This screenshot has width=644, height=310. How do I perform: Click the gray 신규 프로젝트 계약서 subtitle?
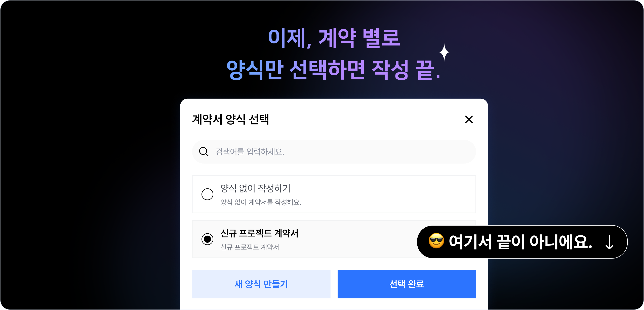pyautogui.click(x=250, y=247)
